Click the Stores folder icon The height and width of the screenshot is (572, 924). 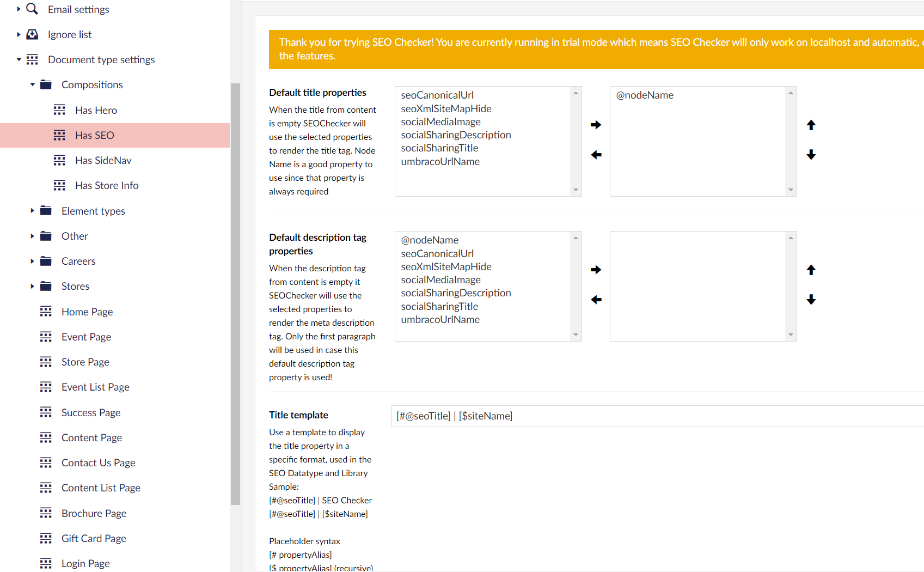point(46,286)
